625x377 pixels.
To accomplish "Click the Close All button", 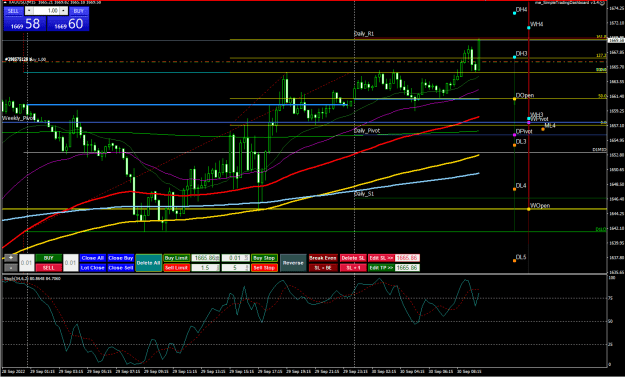I will pos(92,258).
